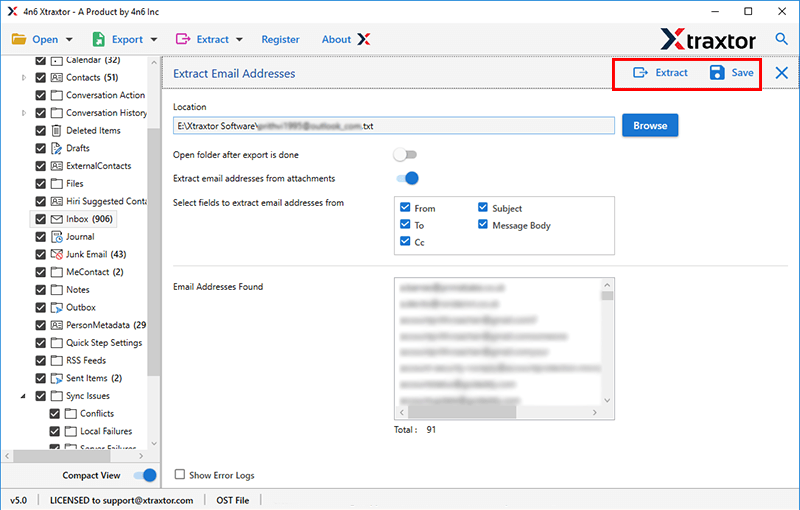The image size is (800, 510).
Task: Click the Open menu label
Action: tap(45, 39)
